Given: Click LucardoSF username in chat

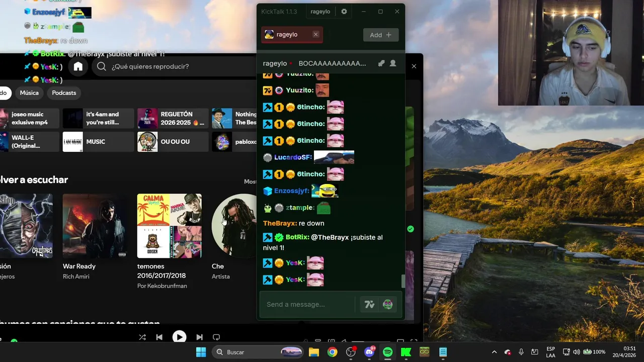Looking at the screenshot, I should [x=293, y=157].
